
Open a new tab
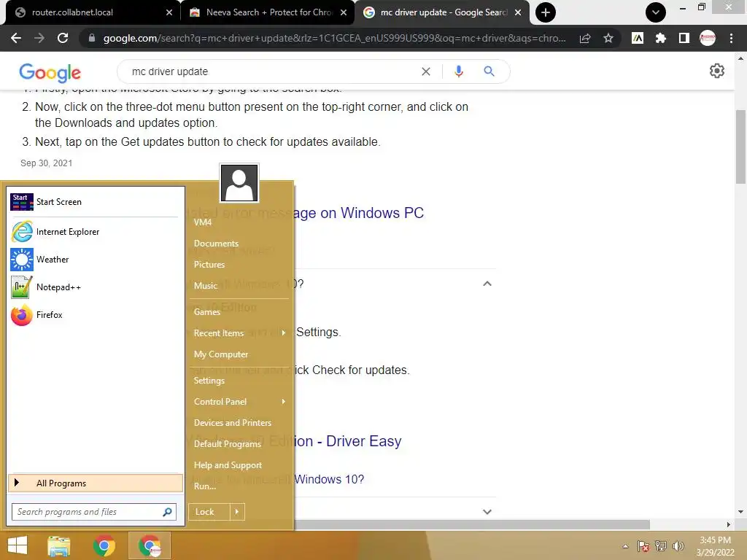pos(546,12)
